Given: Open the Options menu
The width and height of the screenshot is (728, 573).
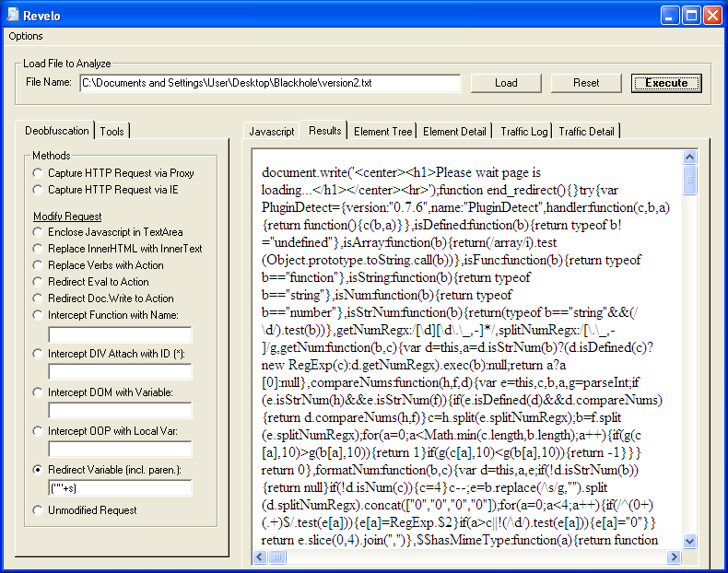Looking at the screenshot, I should tap(26, 36).
